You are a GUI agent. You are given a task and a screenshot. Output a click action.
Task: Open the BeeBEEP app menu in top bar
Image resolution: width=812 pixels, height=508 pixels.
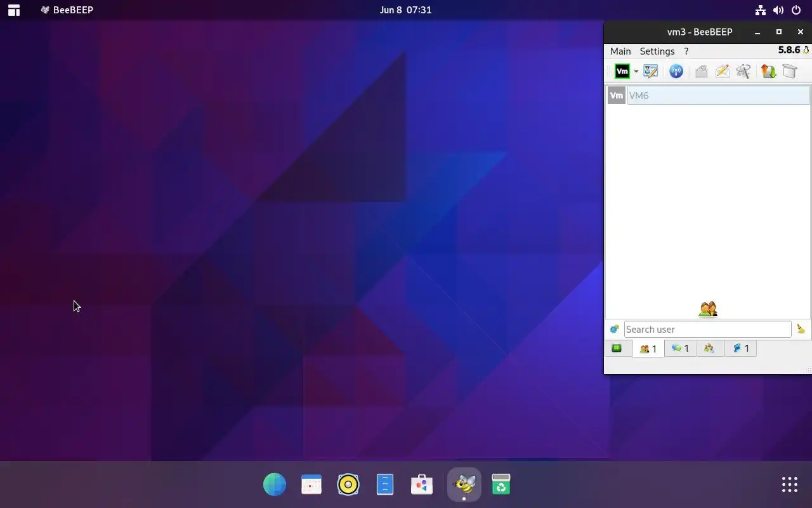click(67, 10)
